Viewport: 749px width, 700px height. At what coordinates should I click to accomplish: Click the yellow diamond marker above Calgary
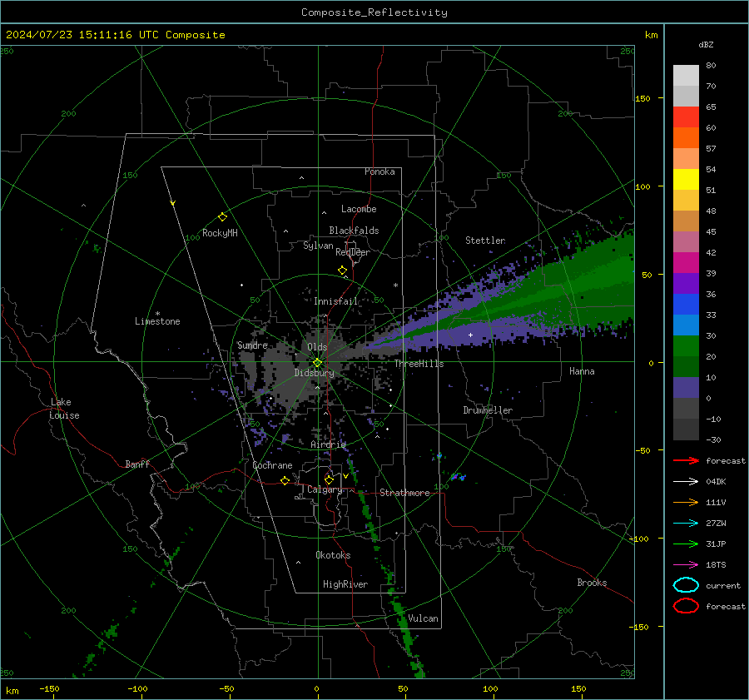[x=329, y=479]
